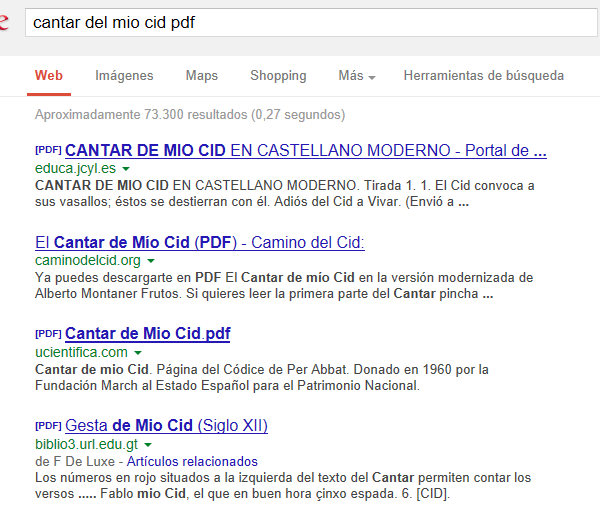Open 'CANTAR DE MIO CID EN CASTELLANO MODERNO' result
The height and width of the screenshot is (521, 600).
pos(306,150)
